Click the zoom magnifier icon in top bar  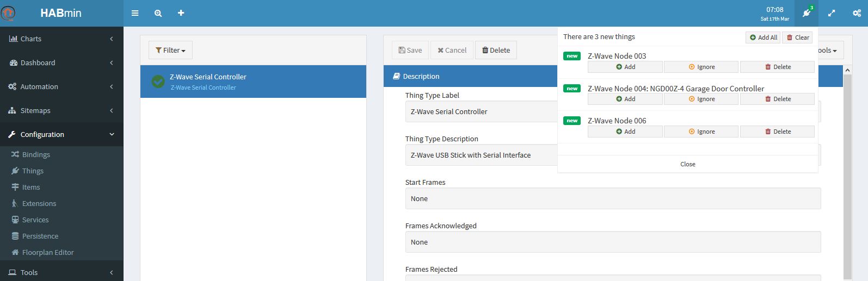click(158, 13)
